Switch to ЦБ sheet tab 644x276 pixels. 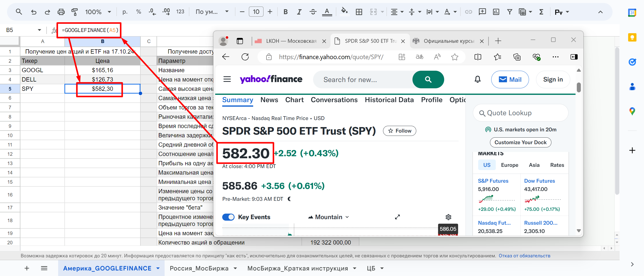click(x=371, y=268)
